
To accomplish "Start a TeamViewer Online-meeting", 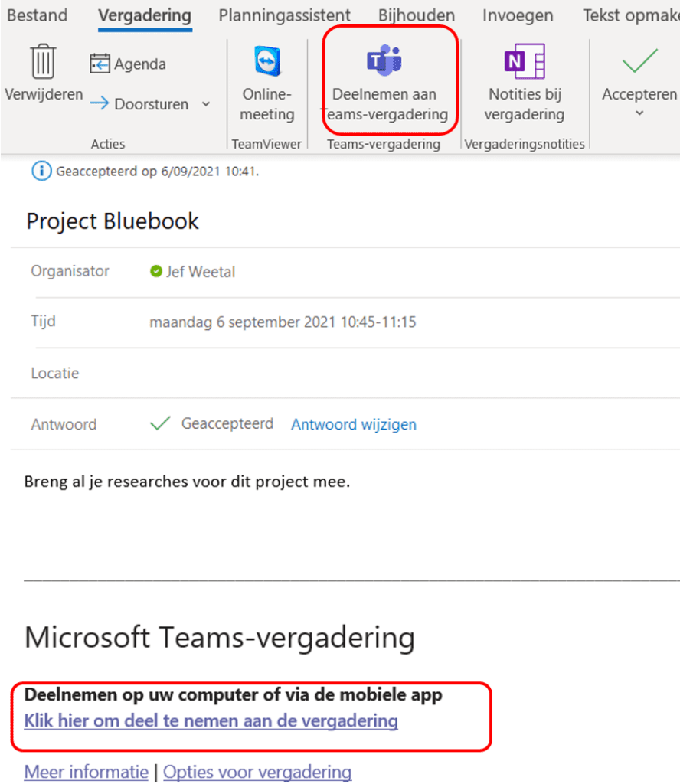I will tap(267, 83).
